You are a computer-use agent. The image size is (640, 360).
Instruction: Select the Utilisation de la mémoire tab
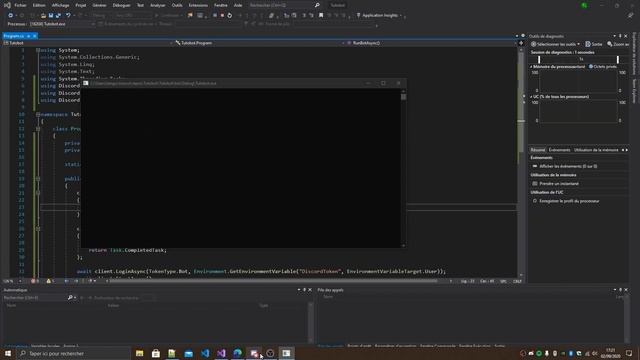[x=596, y=150]
